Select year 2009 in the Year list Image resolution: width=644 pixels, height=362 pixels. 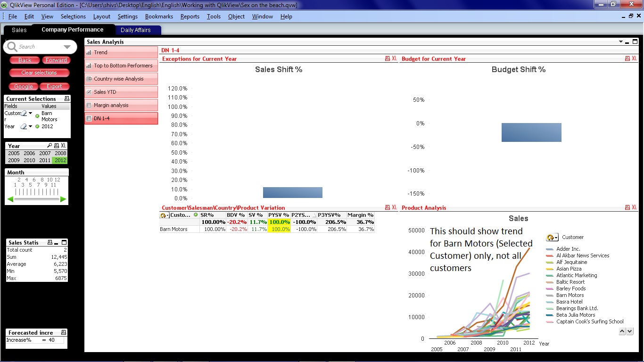pos(14,160)
